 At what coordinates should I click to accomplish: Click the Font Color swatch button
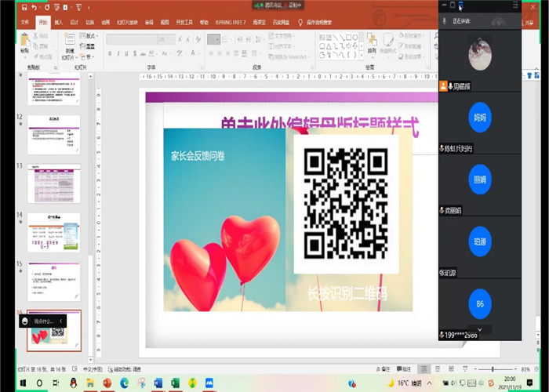193,53
